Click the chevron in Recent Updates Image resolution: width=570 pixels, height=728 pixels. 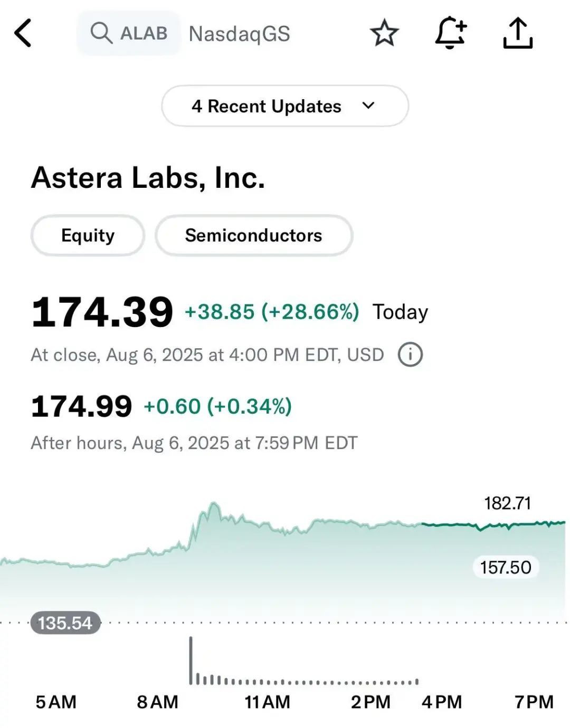(368, 106)
